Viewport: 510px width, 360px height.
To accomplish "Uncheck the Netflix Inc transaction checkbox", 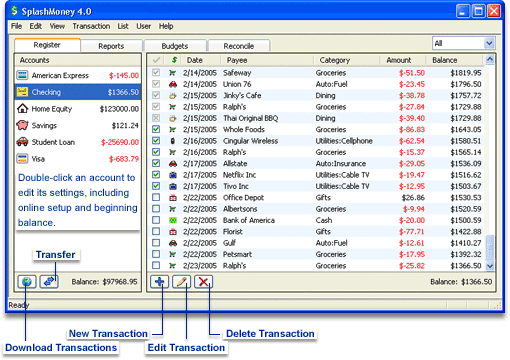I will (x=156, y=175).
